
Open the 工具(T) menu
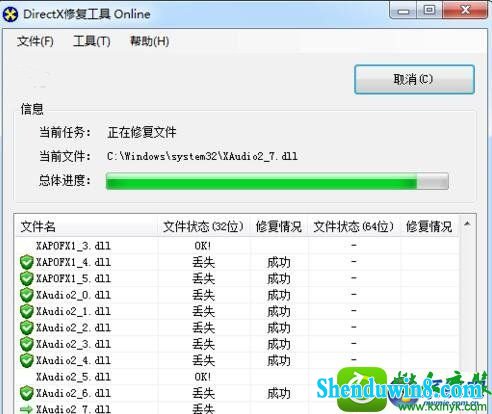[92, 42]
